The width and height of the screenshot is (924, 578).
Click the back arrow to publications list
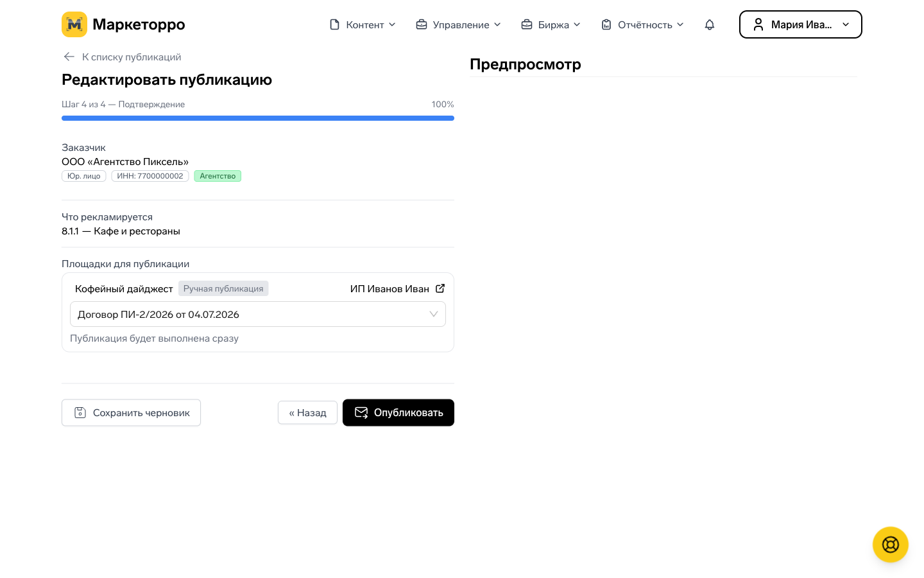pos(69,57)
